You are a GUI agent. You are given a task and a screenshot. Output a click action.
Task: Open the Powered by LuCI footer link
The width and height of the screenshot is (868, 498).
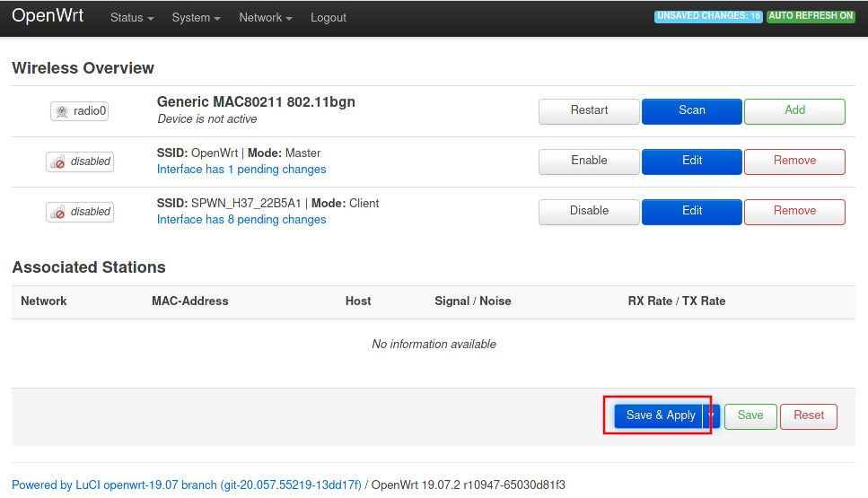pyautogui.click(x=187, y=485)
